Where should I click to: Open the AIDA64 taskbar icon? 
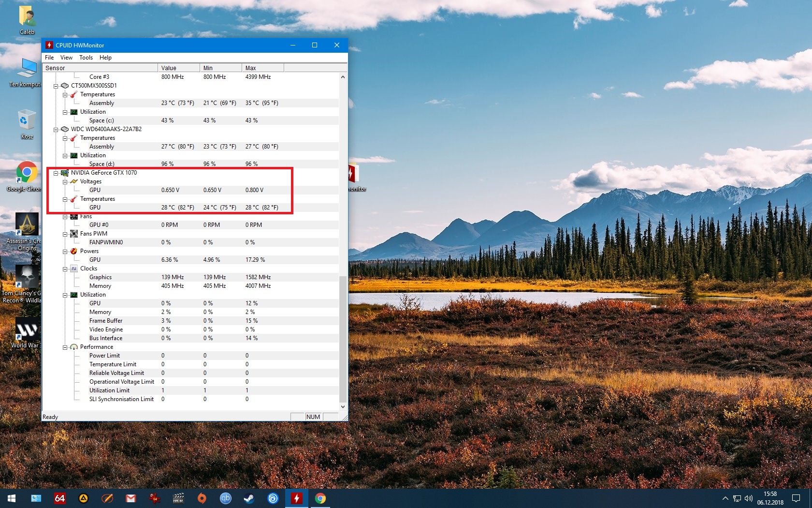point(59,498)
